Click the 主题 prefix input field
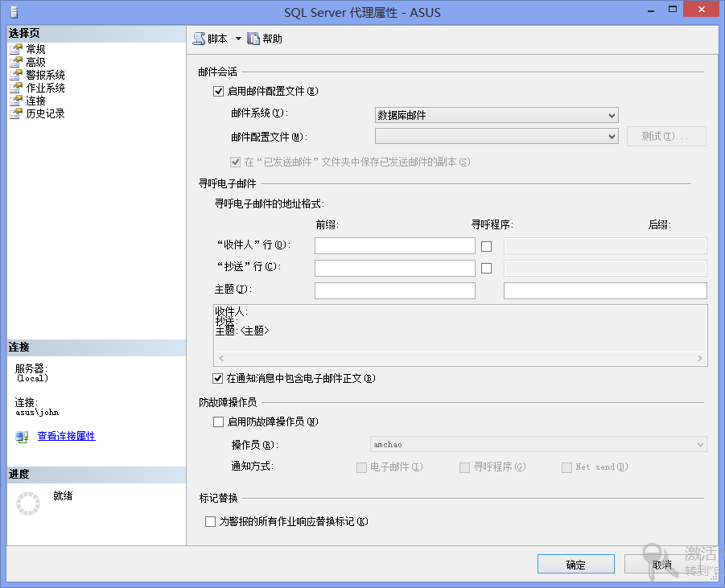The height and width of the screenshot is (588, 725). coord(394,290)
